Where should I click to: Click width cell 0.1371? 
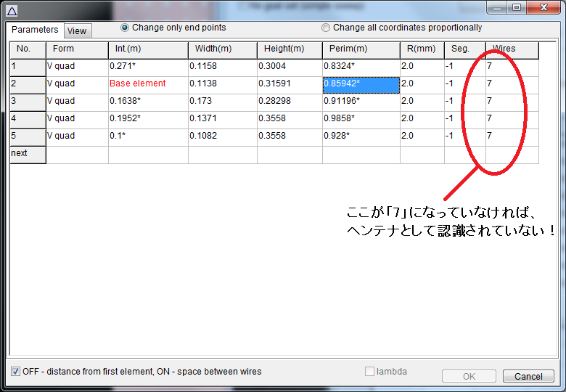pyautogui.click(x=223, y=120)
